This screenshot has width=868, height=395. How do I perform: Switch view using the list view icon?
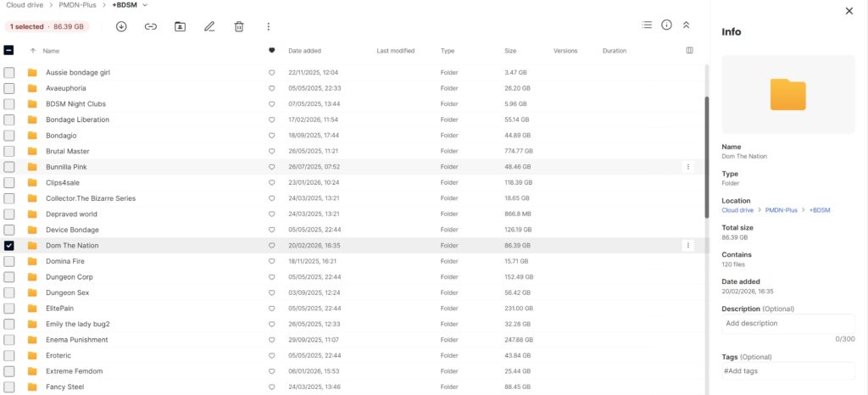[647, 25]
